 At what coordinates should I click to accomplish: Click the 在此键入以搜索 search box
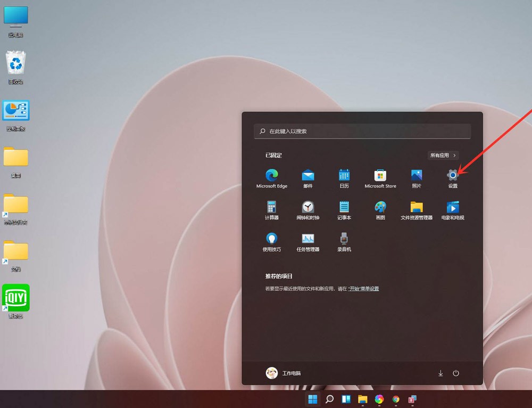(x=362, y=131)
